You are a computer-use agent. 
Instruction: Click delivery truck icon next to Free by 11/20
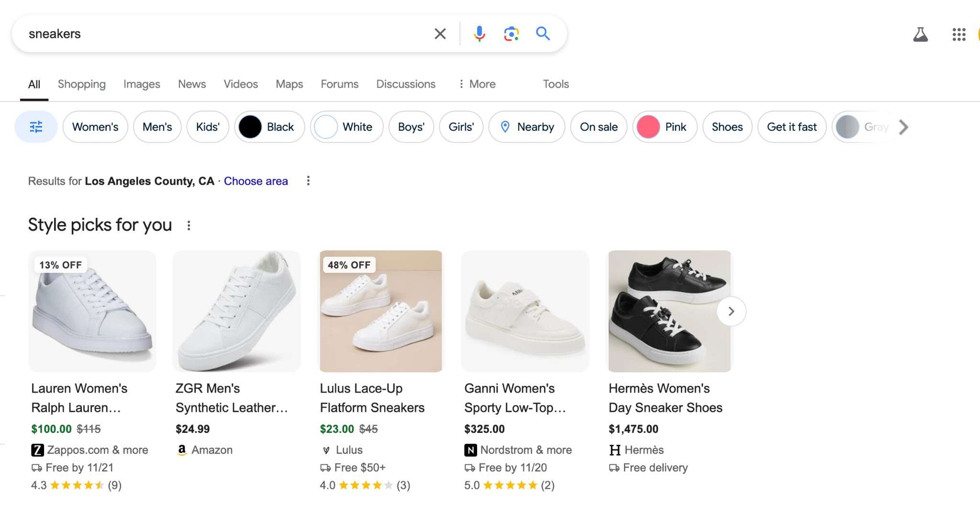[470, 468]
